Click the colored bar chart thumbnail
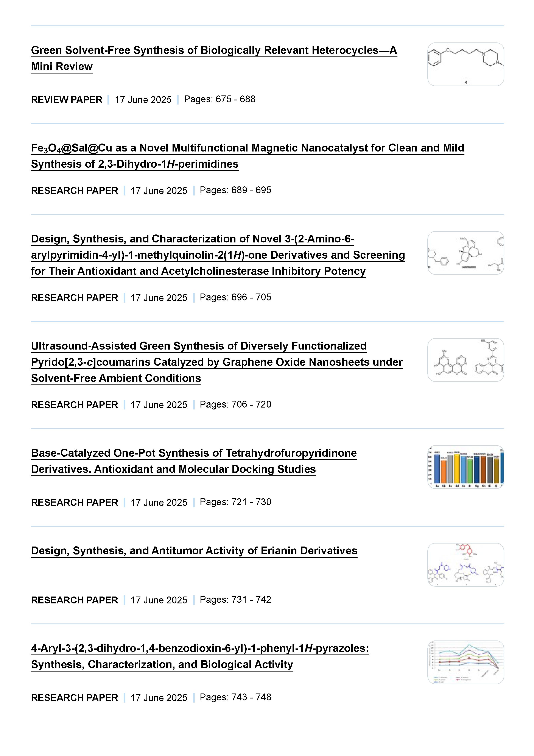The image size is (534, 756). click(465, 467)
